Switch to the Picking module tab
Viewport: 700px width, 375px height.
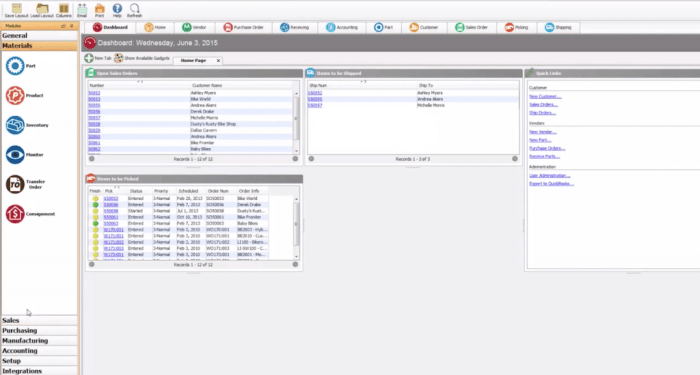(517, 27)
